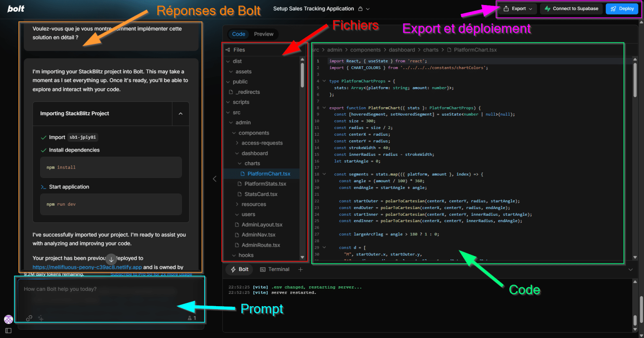Click the enhance prompt sparkle icon
This screenshot has height=338, width=644.
(41, 318)
